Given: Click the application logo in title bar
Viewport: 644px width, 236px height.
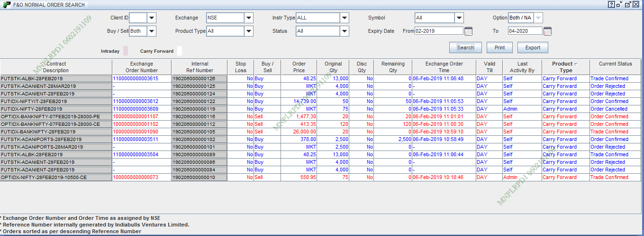Looking at the screenshot, I should pyautogui.click(x=6, y=4).
